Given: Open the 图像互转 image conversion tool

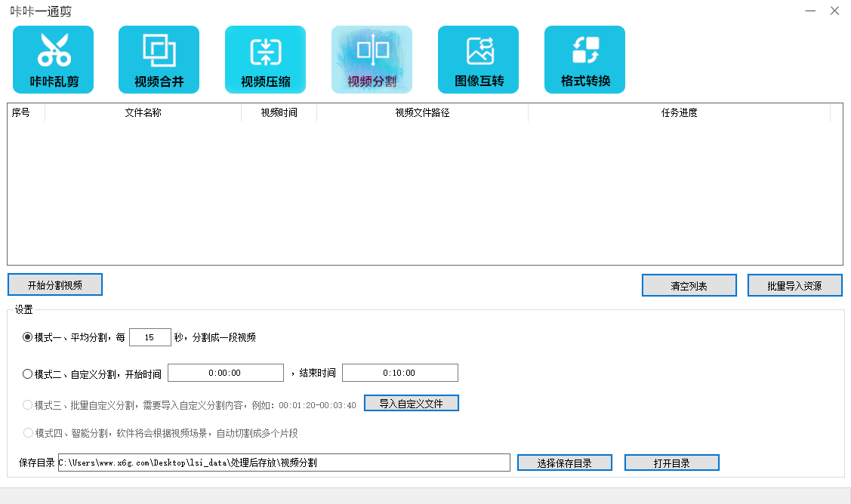Looking at the screenshot, I should click(x=478, y=60).
